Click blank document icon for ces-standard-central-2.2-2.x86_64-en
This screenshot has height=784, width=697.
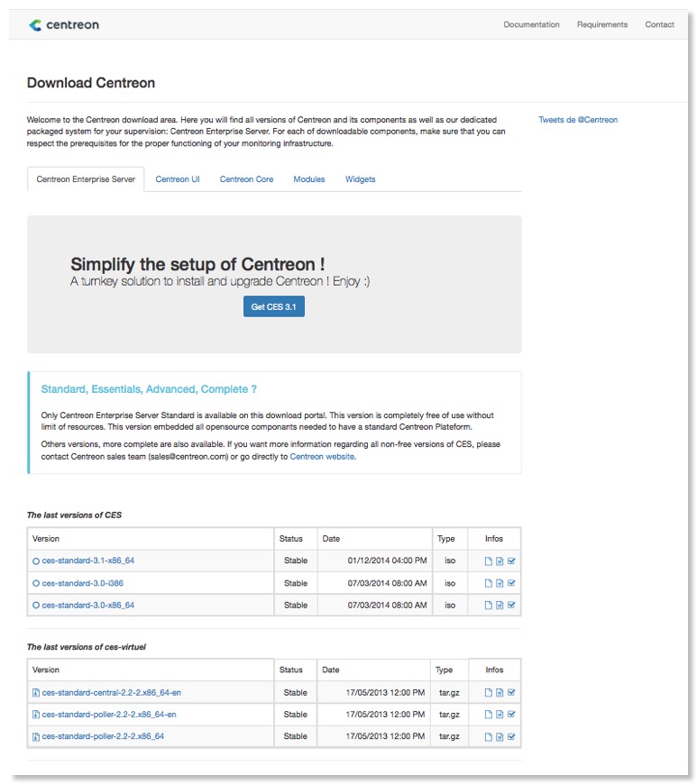(x=489, y=693)
